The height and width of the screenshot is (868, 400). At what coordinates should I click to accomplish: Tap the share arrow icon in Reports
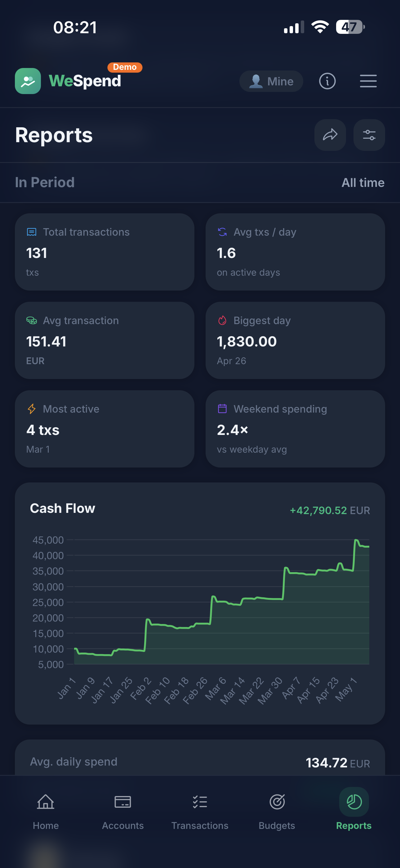(330, 135)
